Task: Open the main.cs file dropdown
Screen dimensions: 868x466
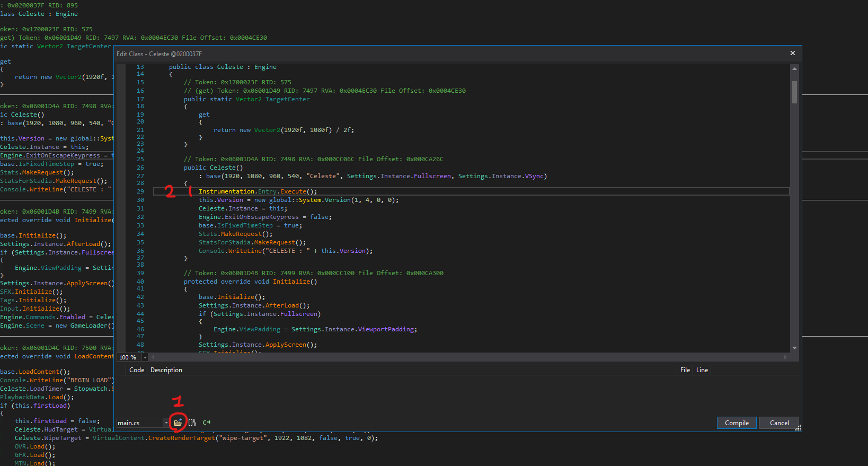Action: [x=166, y=423]
